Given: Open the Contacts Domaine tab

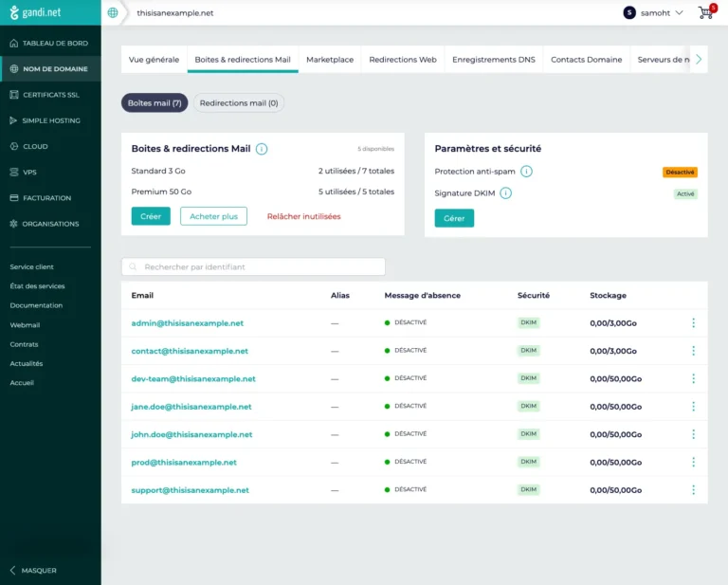Looking at the screenshot, I should click(586, 60).
